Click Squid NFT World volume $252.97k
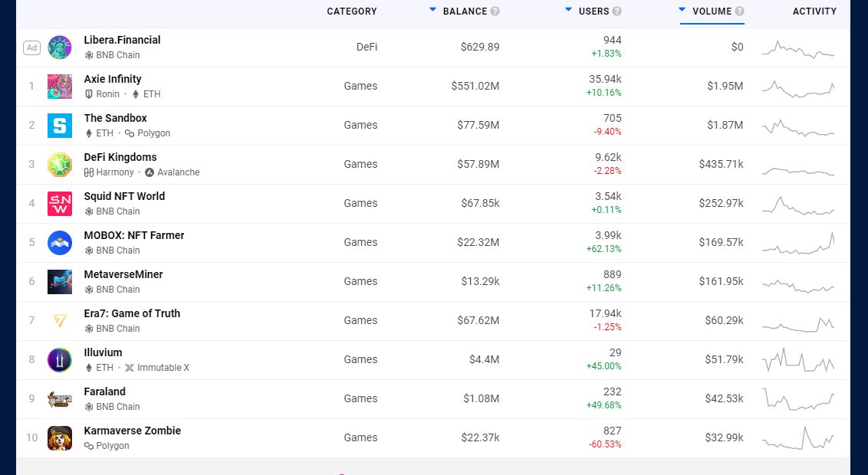This screenshot has height=475, width=868. [722, 204]
